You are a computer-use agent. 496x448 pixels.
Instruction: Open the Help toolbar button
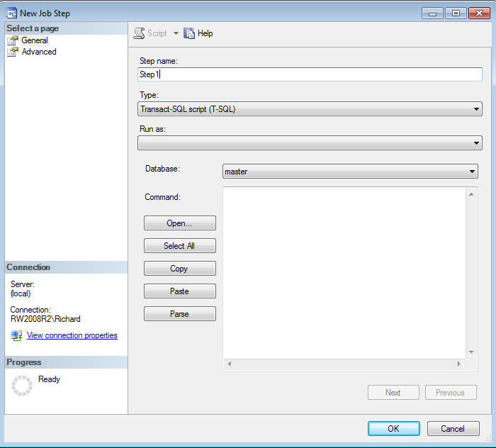(x=198, y=33)
